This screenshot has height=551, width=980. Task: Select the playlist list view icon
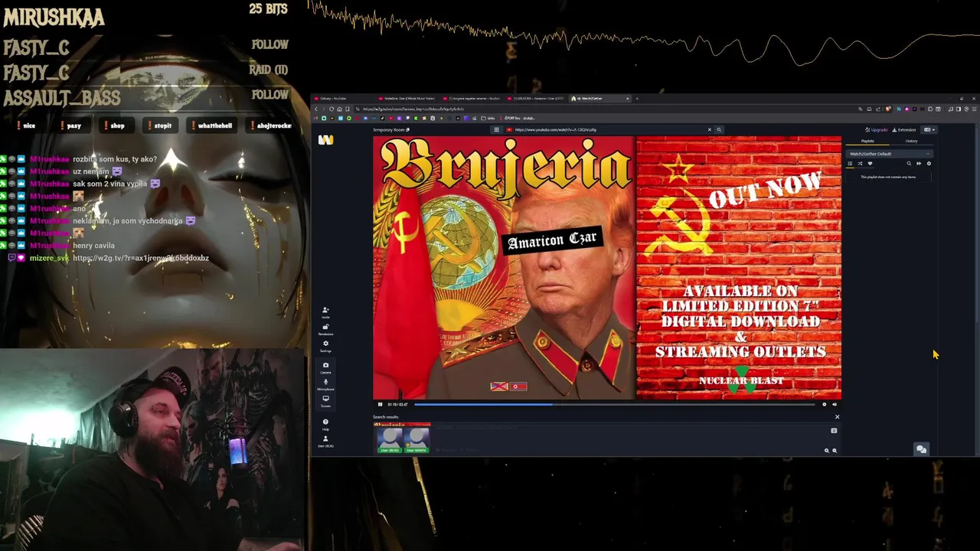[850, 164]
